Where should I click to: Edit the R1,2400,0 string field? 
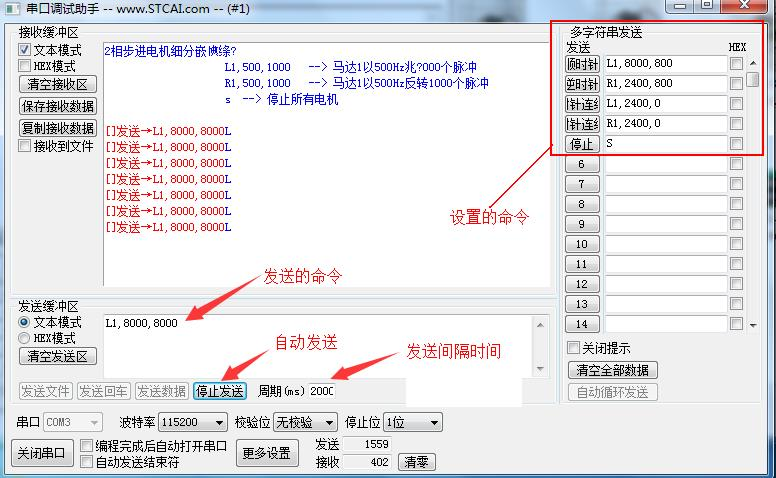pos(666,124)
